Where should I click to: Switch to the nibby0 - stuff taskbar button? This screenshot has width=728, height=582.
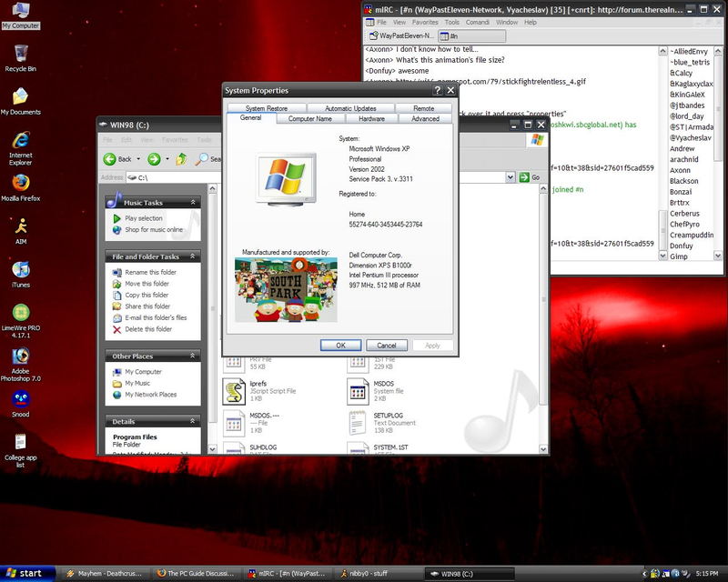pos(379,574)
